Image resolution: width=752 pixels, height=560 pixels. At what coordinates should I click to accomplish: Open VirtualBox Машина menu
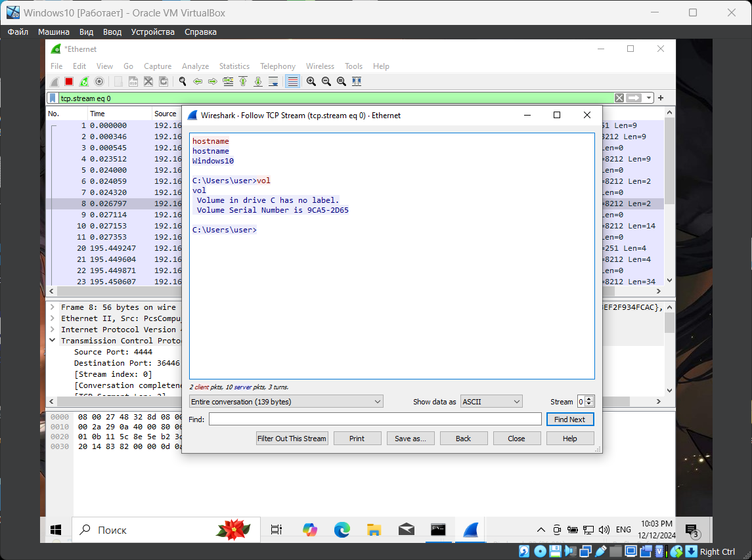coord(54,32)
